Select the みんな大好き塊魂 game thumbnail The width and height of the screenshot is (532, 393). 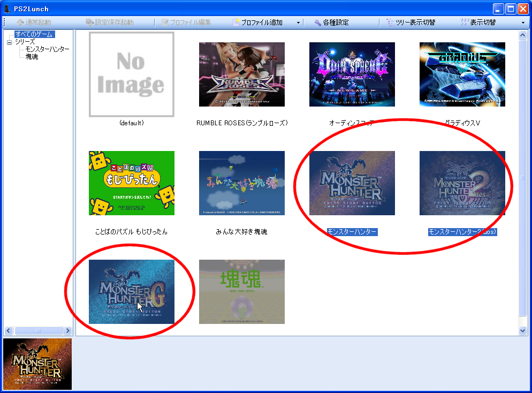242,183
